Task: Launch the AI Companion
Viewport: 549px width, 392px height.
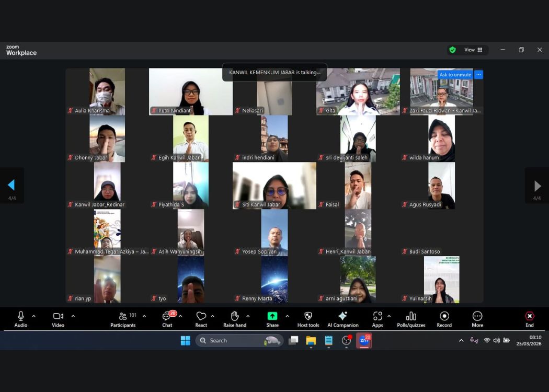Action: (x=342, y=317)
